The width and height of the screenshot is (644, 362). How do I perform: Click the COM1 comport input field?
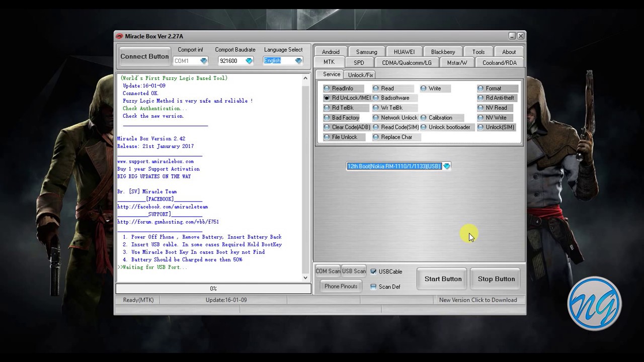click(186, 61)
